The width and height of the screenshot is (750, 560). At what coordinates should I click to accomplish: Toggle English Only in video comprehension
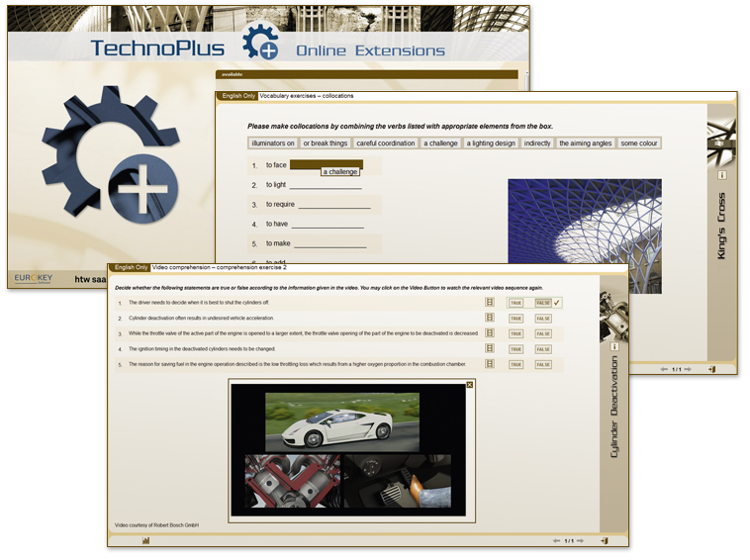point(130,267)
